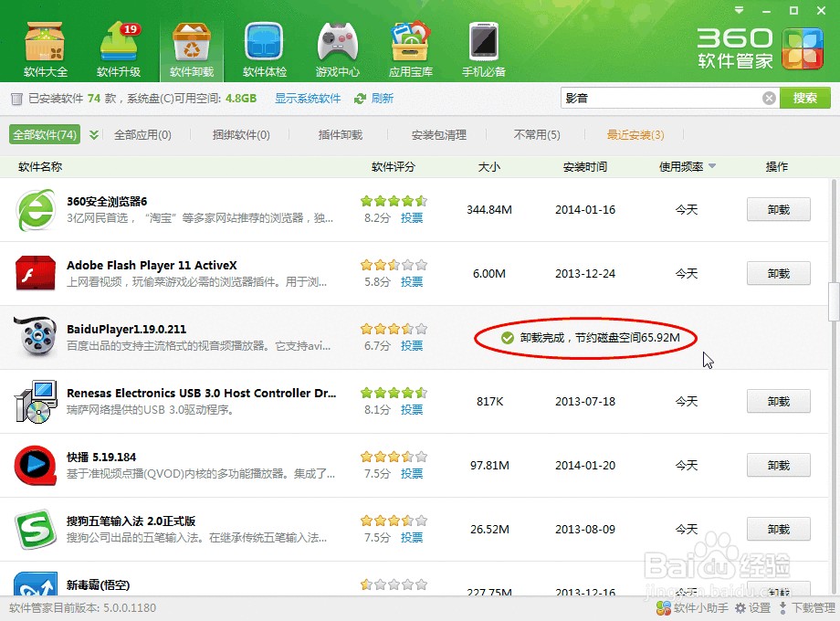Open the 软件大全 software library icon

45,48
